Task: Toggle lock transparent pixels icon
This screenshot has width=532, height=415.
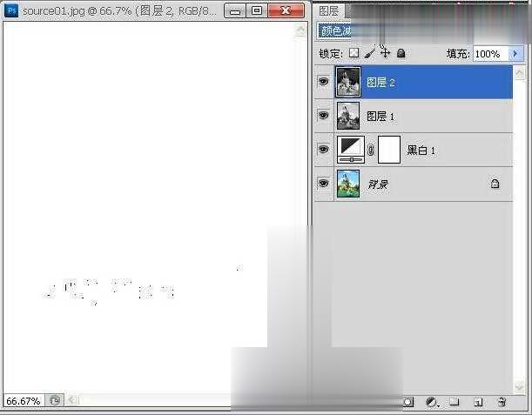Action: tap(354, 53)
